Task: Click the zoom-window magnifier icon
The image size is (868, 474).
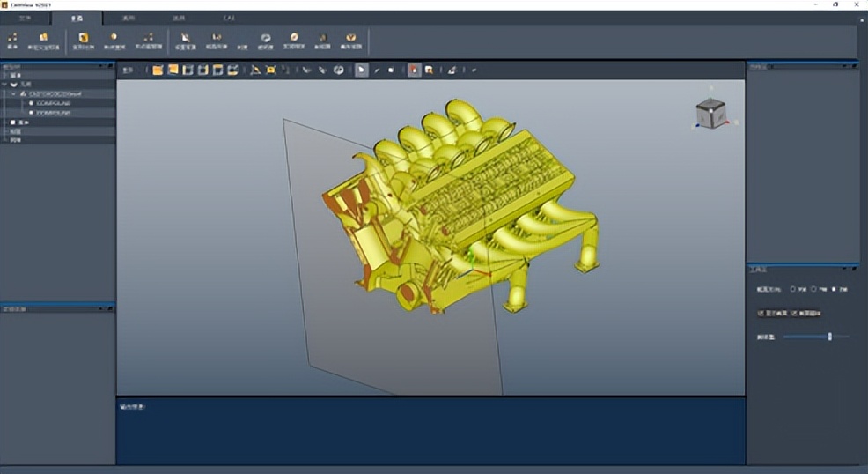Action: click(429, 70)
